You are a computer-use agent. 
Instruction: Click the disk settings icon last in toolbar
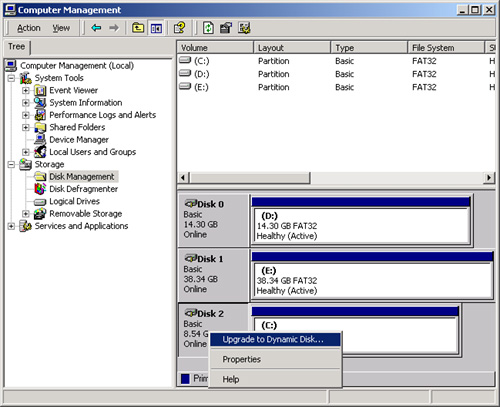[x=244, y=28]
